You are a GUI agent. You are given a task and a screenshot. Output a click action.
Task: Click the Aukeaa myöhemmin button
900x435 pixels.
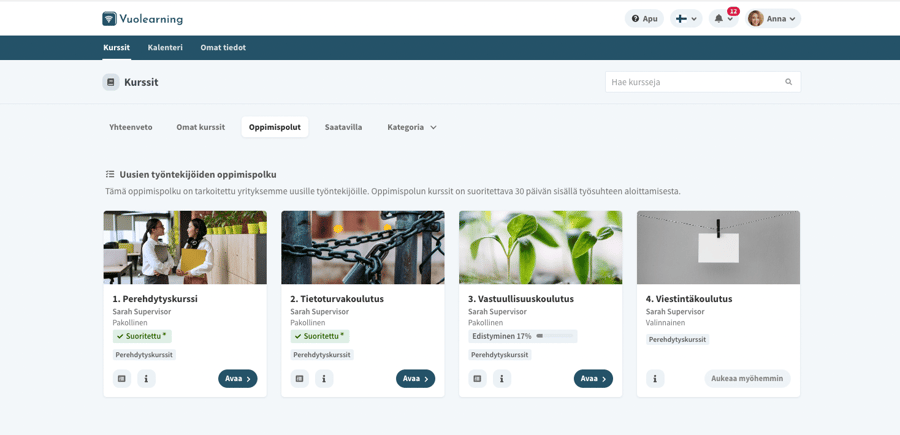748,379
